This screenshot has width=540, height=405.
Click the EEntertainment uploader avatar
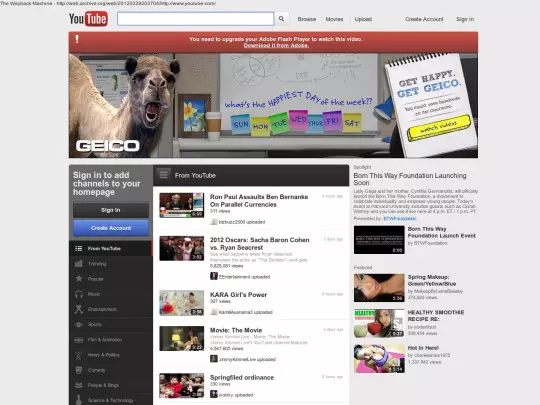tap(214, 276)
